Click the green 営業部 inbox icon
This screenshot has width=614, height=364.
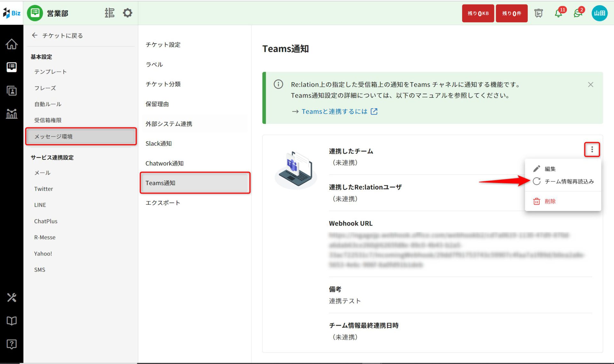pos(35,13)
